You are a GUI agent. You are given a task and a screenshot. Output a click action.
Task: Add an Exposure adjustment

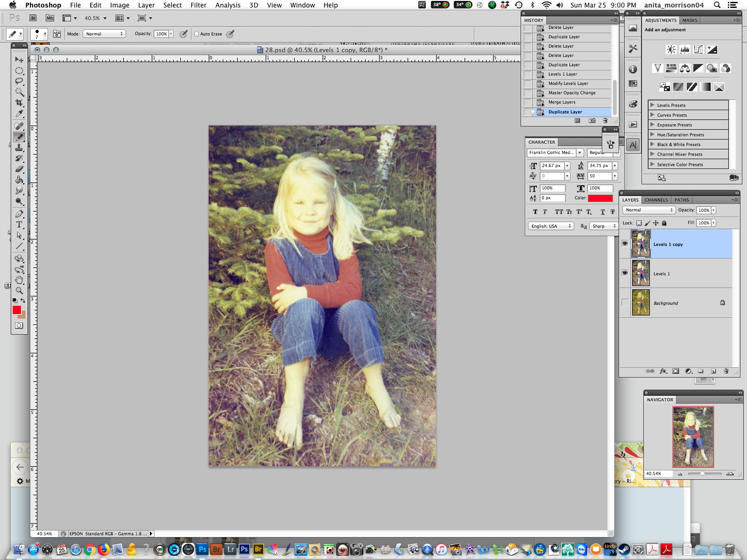tap(712, 49)
